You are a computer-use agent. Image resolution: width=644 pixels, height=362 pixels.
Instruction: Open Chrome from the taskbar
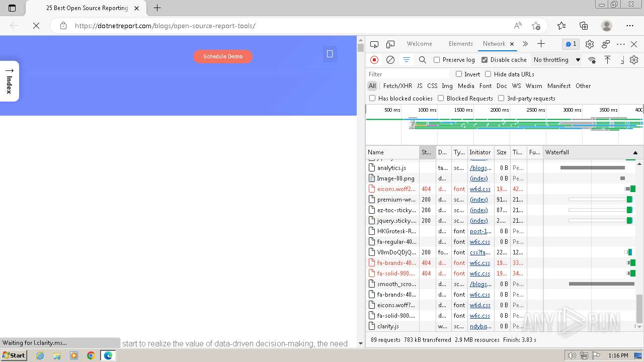click(x=91, y=355)
